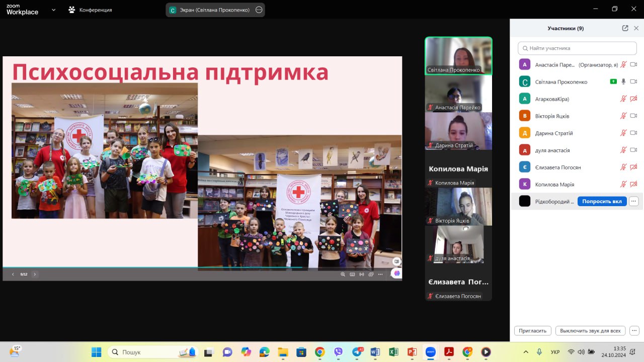
Task: Go to previous slide in presentation
Action: (x=13, y=274)
